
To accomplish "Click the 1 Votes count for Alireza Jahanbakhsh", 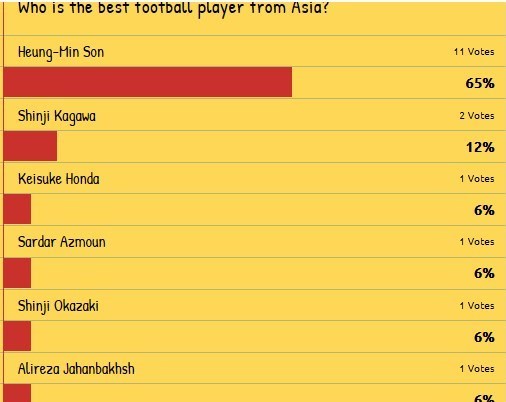I will pyautogui.click(x=477, y=369).
